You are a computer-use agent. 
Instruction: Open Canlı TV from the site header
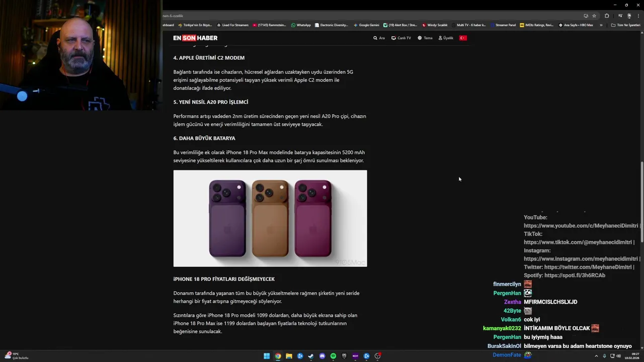pyautogui.click(x=401, y=38)
